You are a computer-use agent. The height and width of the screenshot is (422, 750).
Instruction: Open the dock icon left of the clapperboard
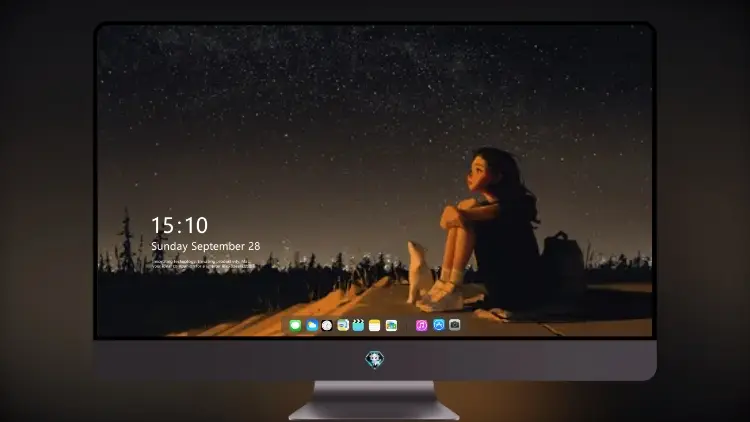[343, 325]
